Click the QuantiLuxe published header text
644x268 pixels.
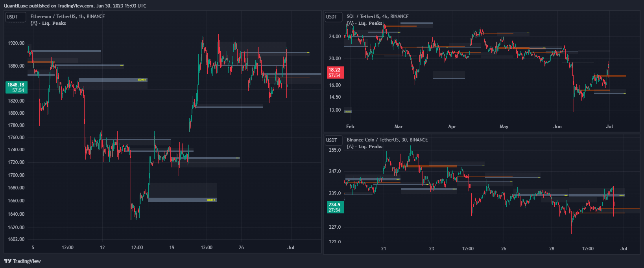click(75, 6)
